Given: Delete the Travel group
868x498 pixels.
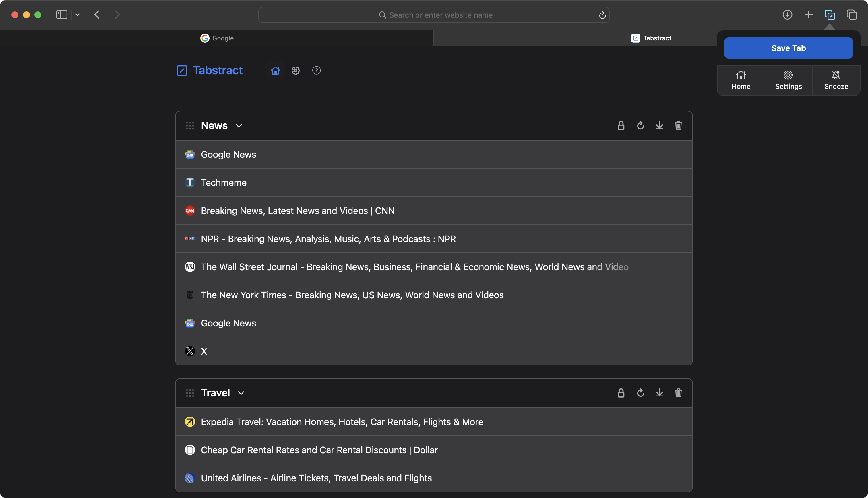Looking at the screenshot, I should coord(678,393).
